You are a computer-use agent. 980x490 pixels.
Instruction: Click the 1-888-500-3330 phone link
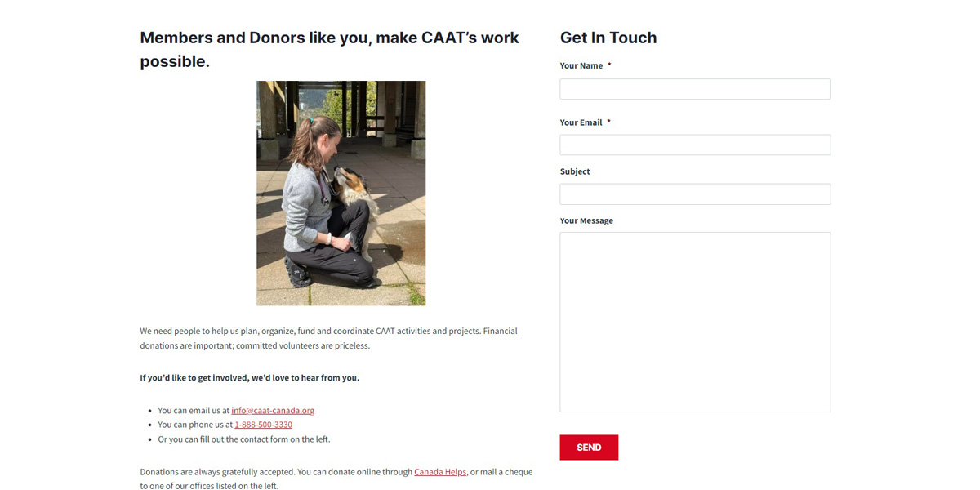point(263,425)
